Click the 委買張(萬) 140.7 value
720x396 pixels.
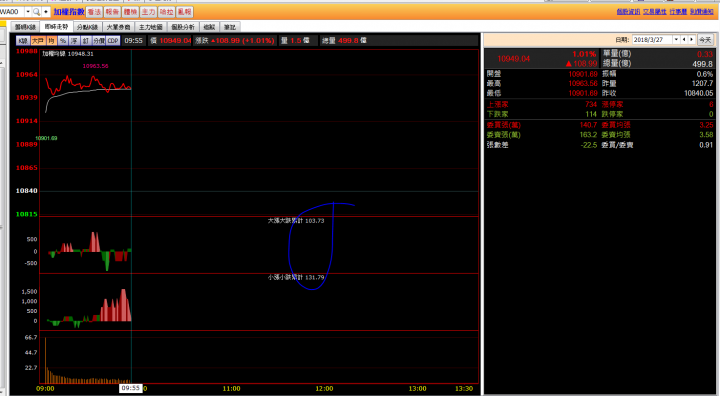[x=588, y=125]
